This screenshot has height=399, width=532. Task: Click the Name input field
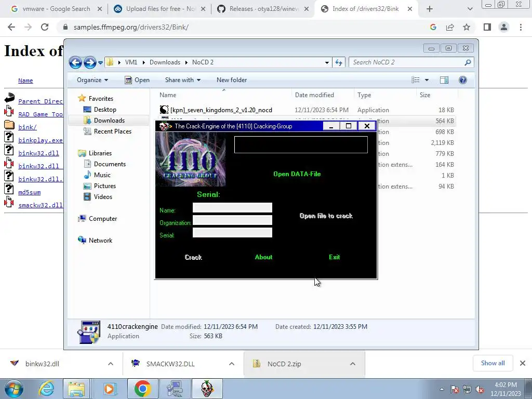point(232,208)
